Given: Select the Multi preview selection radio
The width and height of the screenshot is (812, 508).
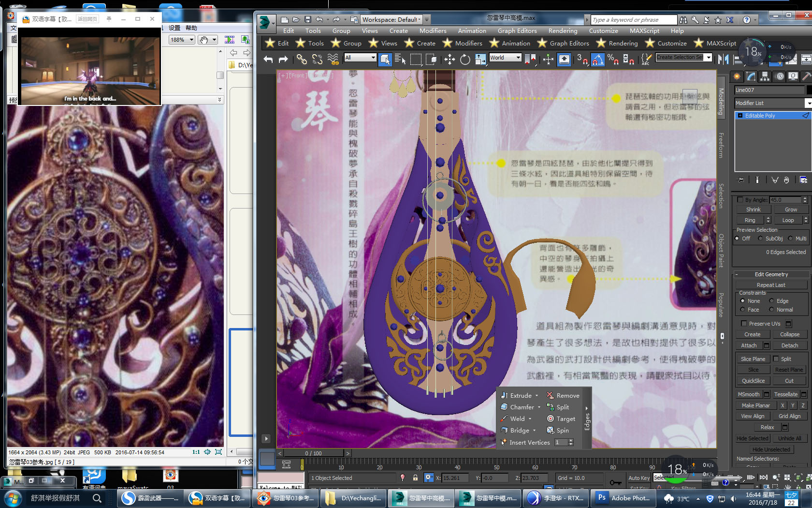Looking at the screenshot, I should point(790,239).
